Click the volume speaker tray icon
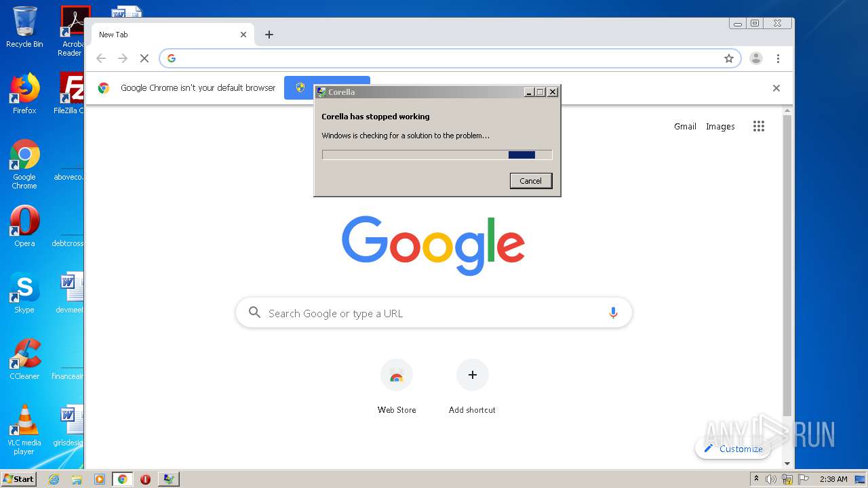The width and height of the screenshot is (868, 488). 771,479
